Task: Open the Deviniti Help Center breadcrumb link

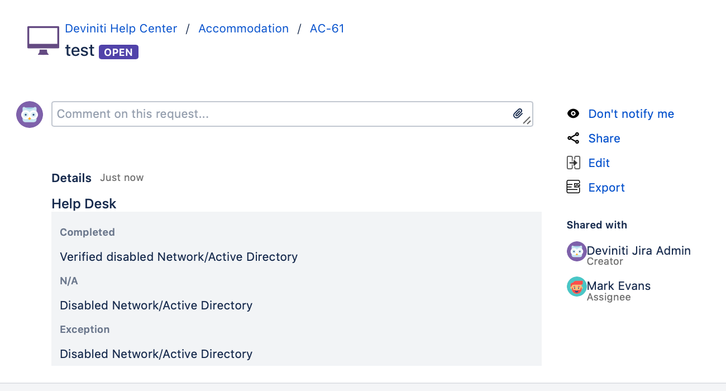Action: [121, 28]
